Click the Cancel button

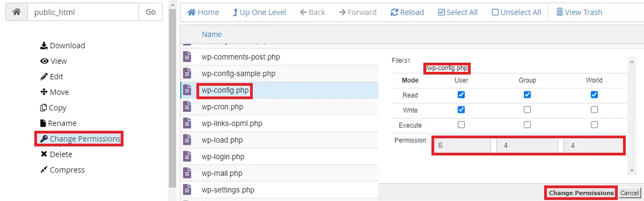pyautogui.click(x=630, y=193)
